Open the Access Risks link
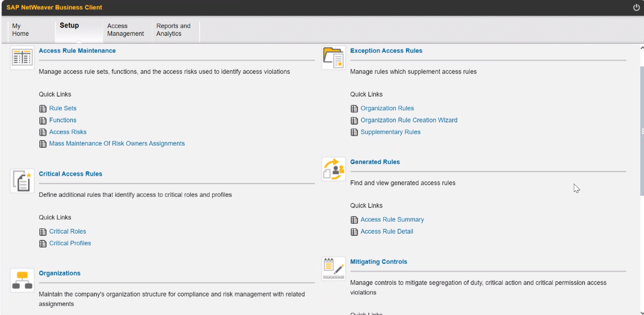Screen dimensions: 644x315 pyautogui.click(x=68, y=132)
